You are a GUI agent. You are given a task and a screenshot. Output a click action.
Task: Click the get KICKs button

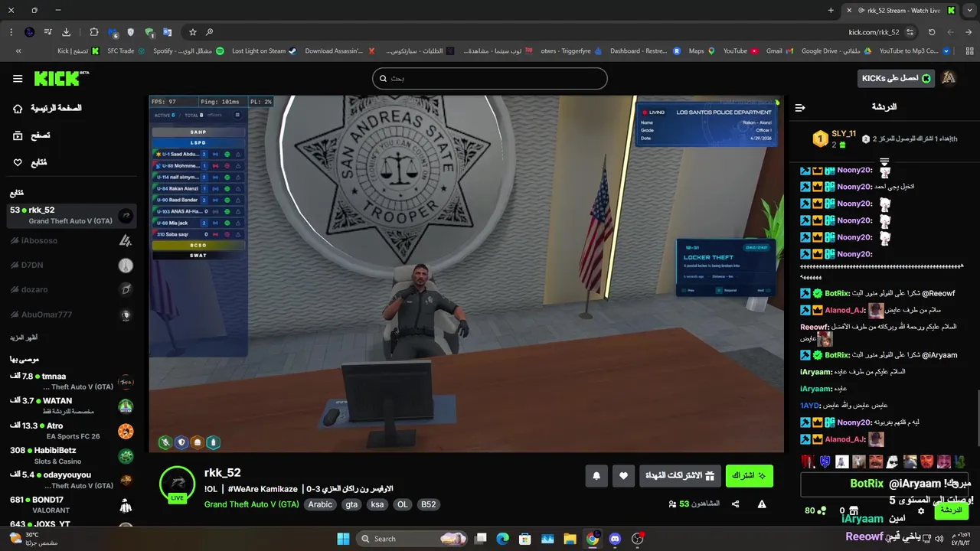click(x=897, y=78)
